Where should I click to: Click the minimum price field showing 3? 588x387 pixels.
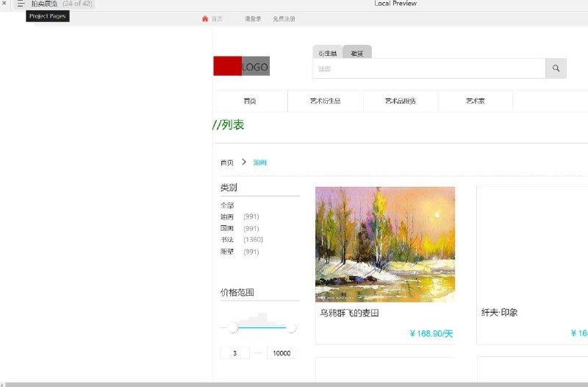click(x=235, y=353)
